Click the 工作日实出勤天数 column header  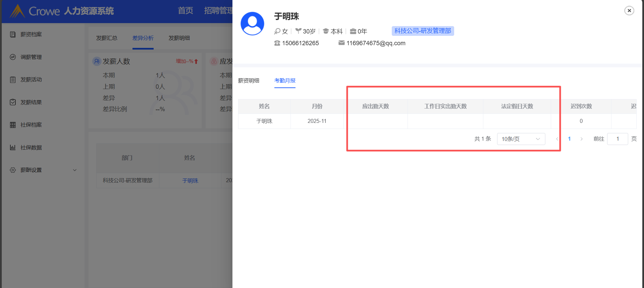tap(445, 106)
